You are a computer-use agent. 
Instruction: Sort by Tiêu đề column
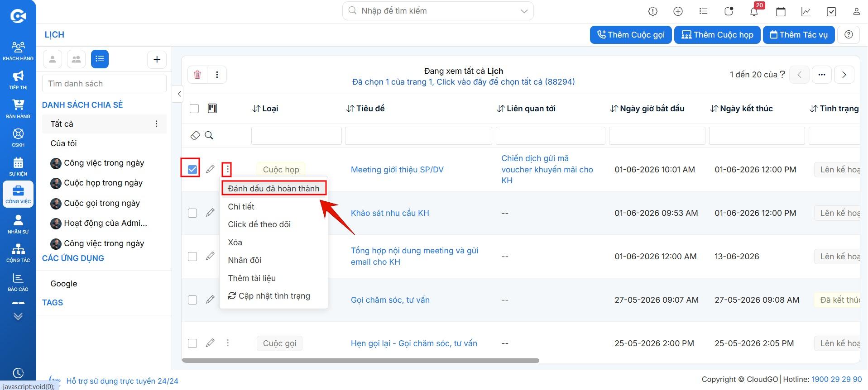pyautogui.click(x=365, y=109)
